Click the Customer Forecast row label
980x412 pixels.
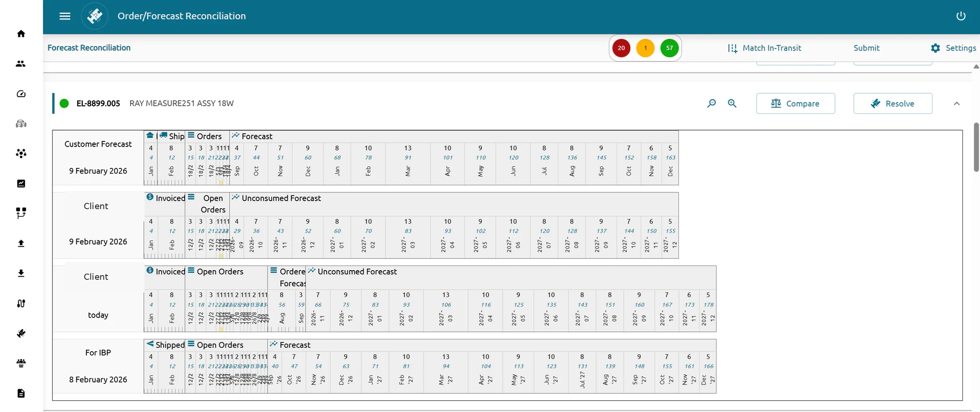[x=98, y=144]
